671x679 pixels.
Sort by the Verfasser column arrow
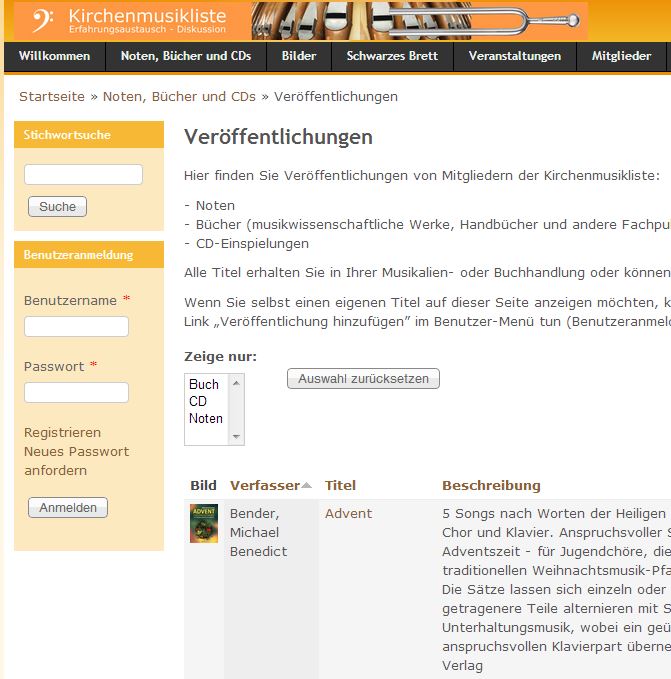pyautogui.click(x=307, y=486)
